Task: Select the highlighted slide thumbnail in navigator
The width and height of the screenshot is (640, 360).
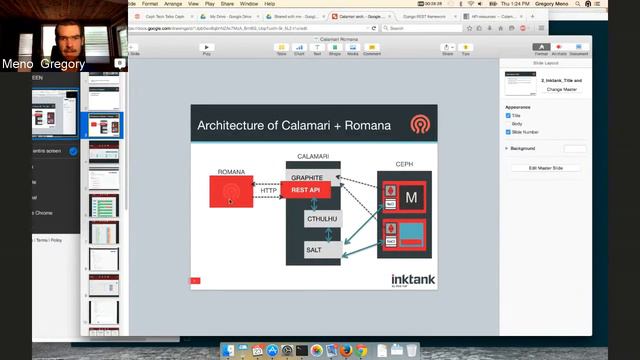Action: [104, 125]
